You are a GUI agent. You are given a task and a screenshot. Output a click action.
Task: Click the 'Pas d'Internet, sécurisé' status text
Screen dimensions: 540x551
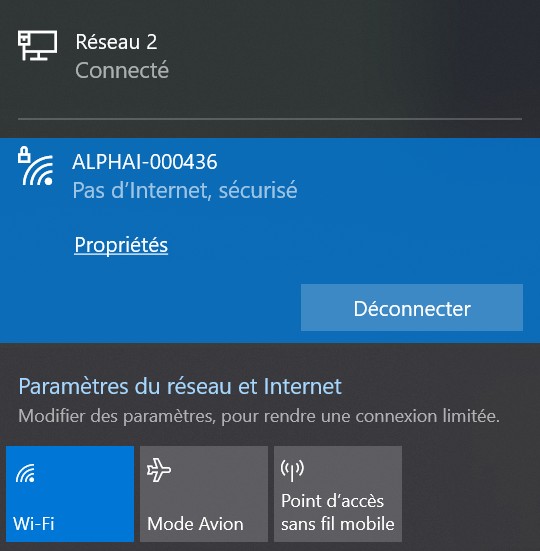185,190
